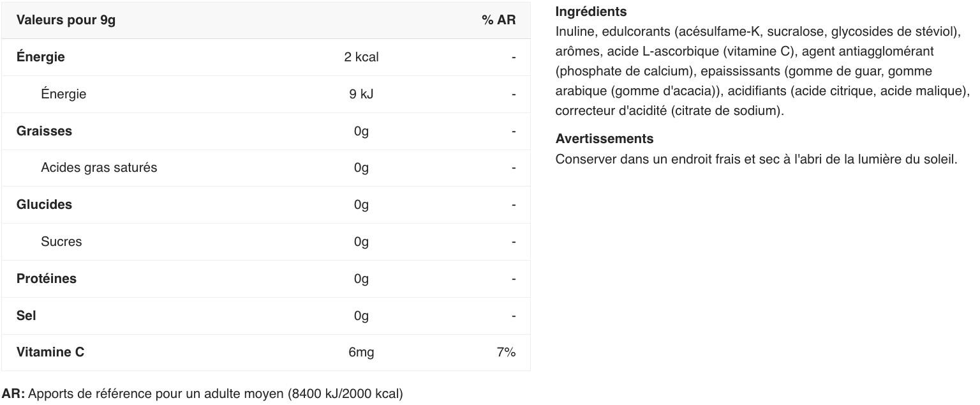980x405 pixels.
Task: Click the "AR:" footnote label
Action: pyautogui.click(x=13, y=394)
